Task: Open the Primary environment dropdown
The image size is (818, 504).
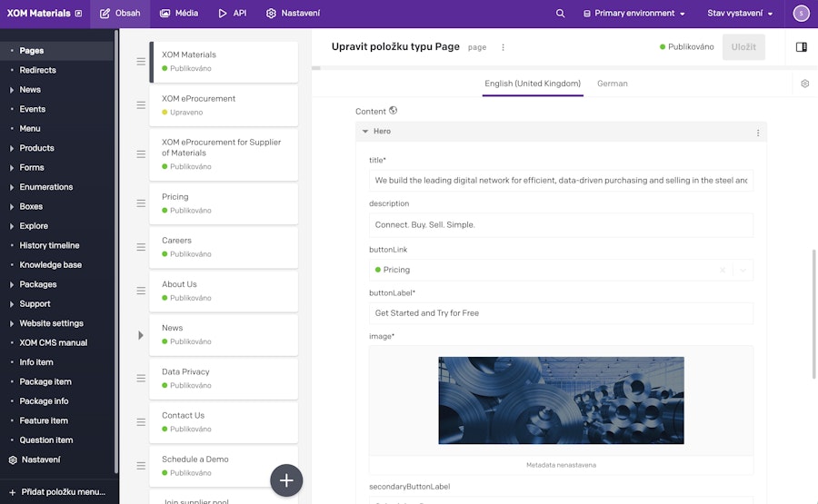Action: coord(633,14)
